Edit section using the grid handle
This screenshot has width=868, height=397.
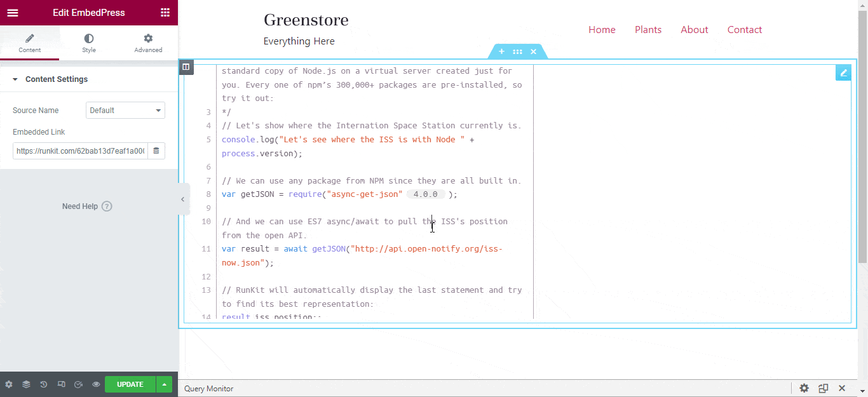pyautogui.click(x=517, y=51)
